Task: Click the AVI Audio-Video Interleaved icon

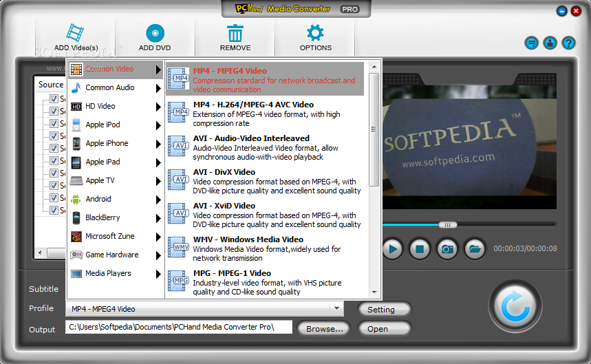Action: tap(178, 146)
